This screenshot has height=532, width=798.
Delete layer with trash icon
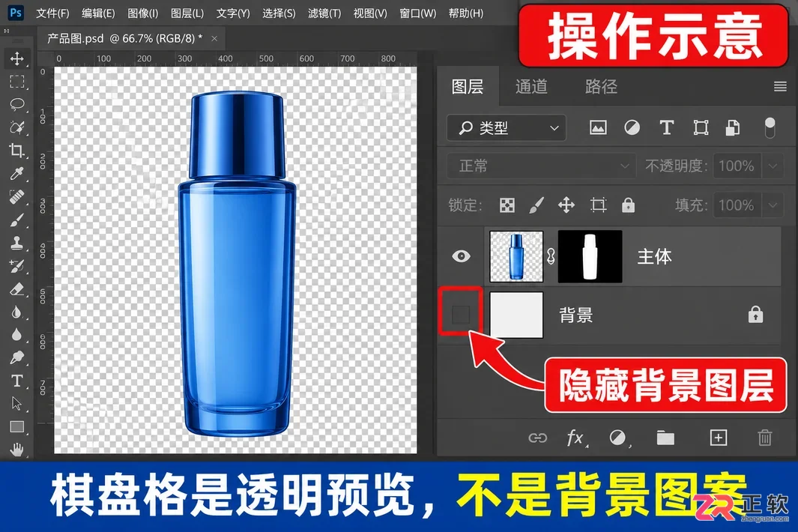(x=764, y=438)
